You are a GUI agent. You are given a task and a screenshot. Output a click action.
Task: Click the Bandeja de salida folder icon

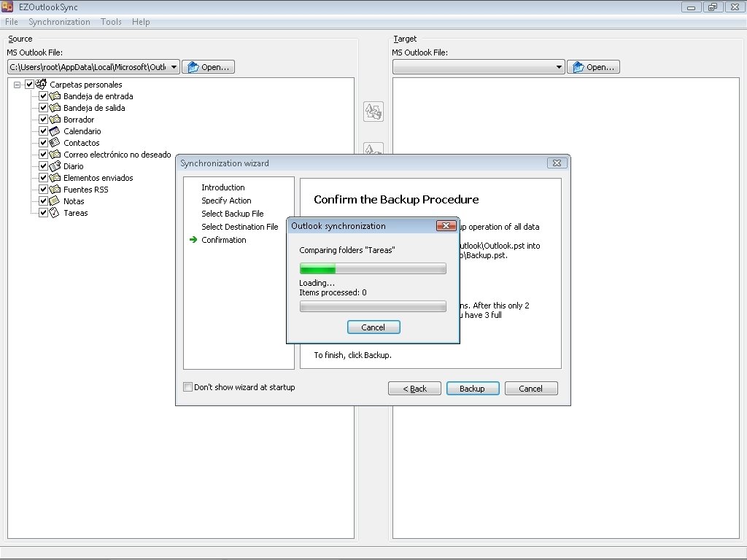pos(55,108)
